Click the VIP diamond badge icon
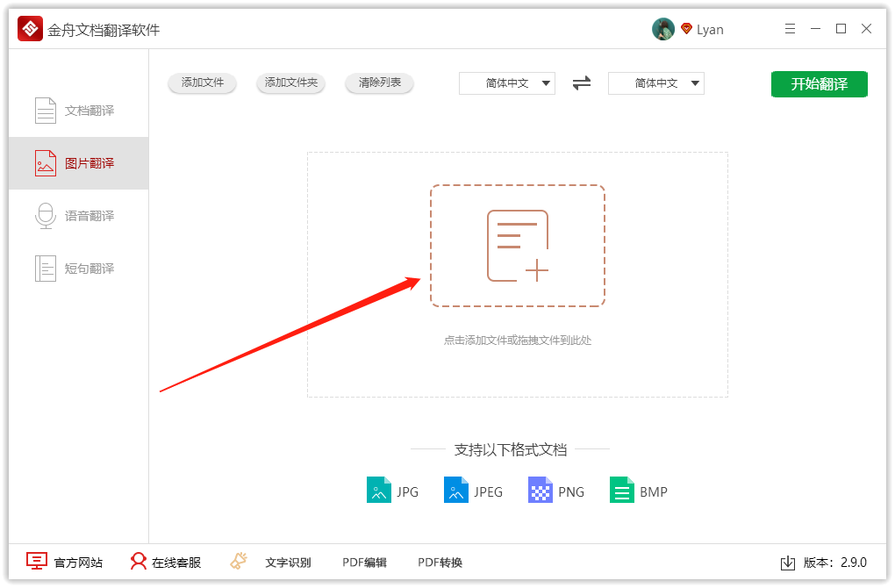Viewport: 895px width, 588px height. pyautogui.click(x=687, y=29)
